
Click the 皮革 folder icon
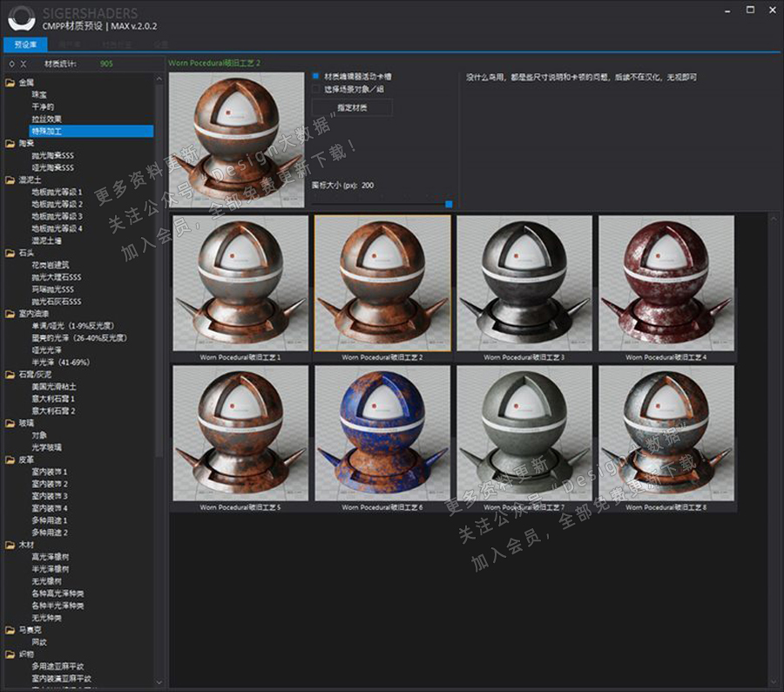[10, 459]
